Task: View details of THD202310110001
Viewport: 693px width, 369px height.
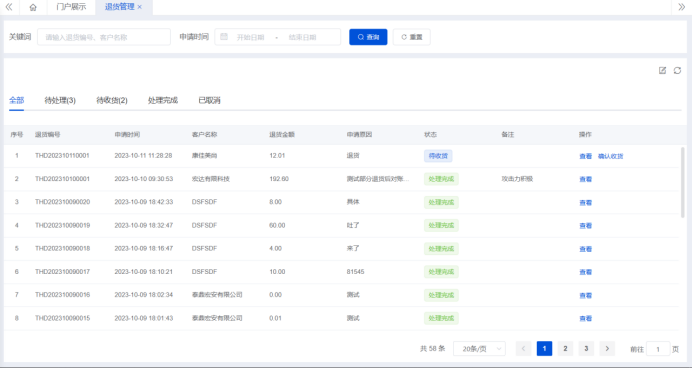Action: [x=585, y=156]
